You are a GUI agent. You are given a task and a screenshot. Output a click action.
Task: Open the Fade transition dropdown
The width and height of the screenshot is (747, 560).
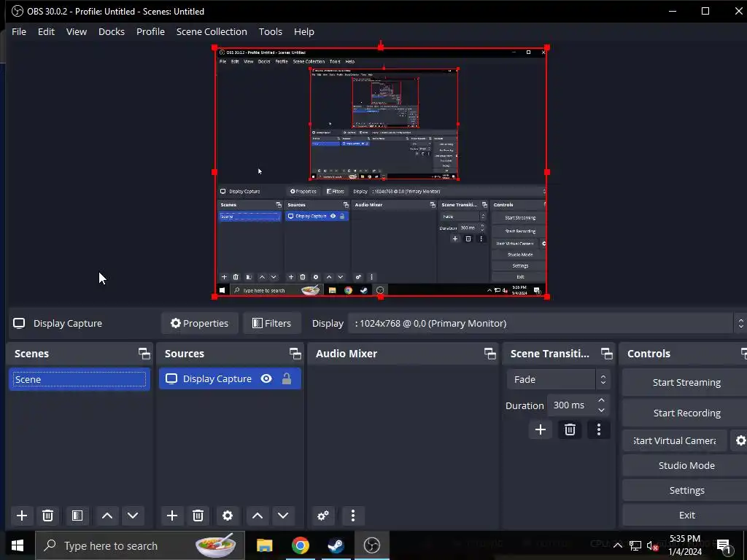coord(558,379)
